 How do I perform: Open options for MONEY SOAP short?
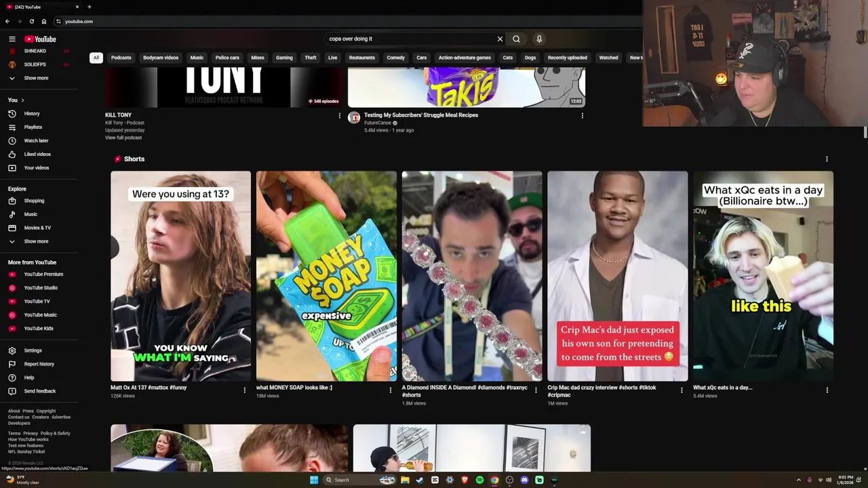tap(390, 390)
